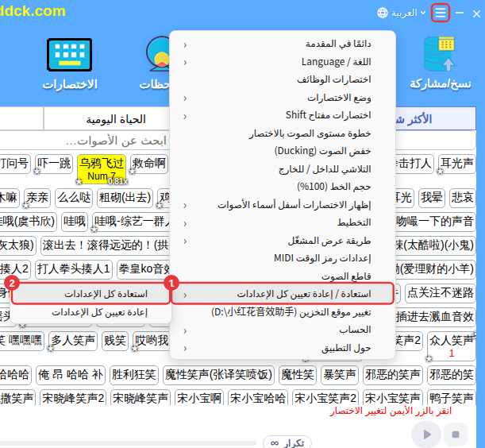485x448 pixels.
Task: Choose استعادة كل الإعدادات in submenu
Action: point(90,294)
